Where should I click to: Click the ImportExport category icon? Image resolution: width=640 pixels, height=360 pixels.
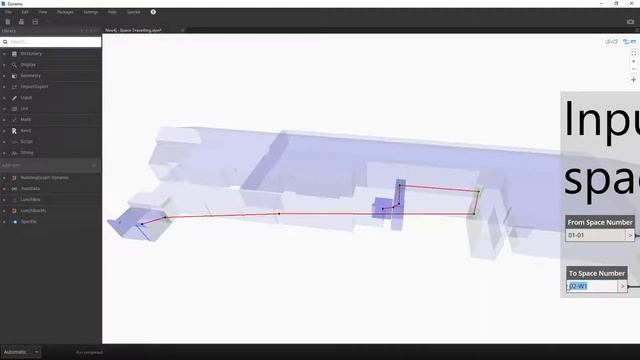pos(14,87)
